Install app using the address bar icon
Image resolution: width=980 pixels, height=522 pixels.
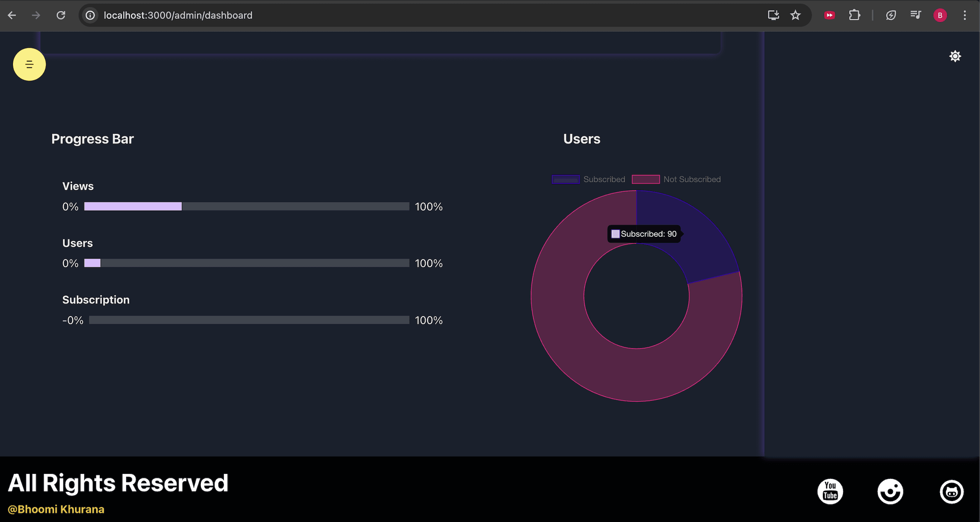pos(773,16)
